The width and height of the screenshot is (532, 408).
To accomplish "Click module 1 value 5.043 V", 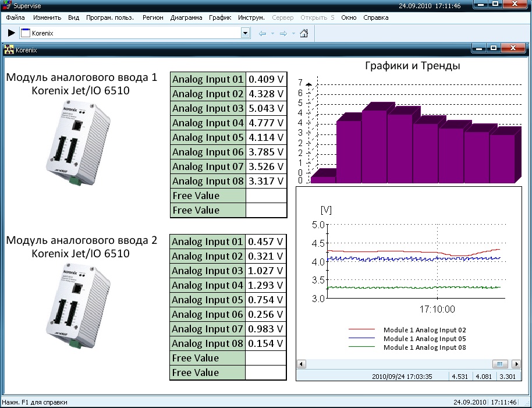I will tap(266, 108).
